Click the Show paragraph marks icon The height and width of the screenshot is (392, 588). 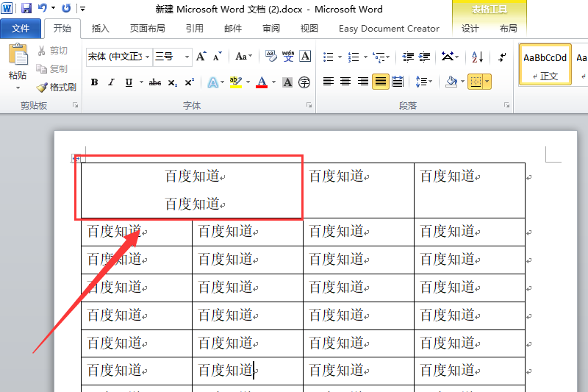(x=502, y=57)
